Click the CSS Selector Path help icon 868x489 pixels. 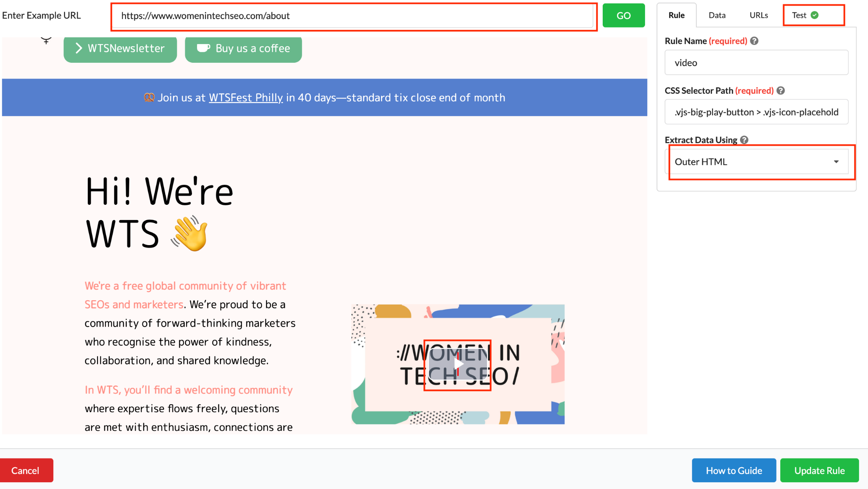tap(781, 90)
